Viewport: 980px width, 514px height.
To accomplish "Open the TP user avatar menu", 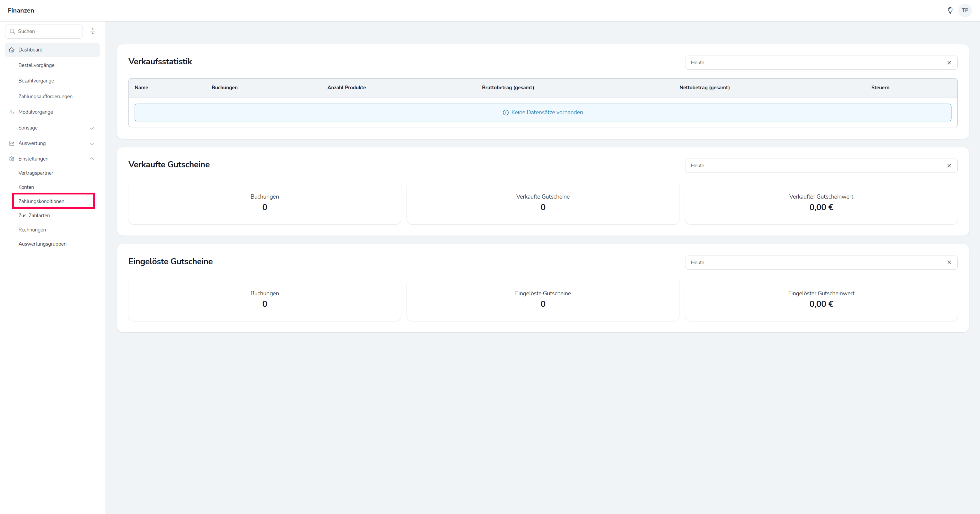I will (965, 10).
